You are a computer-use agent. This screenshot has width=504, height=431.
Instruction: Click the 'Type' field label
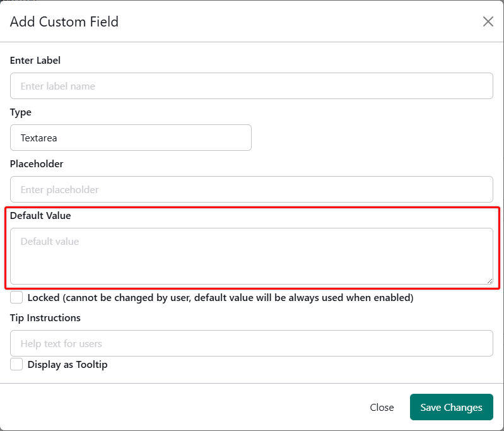[21, 112]
